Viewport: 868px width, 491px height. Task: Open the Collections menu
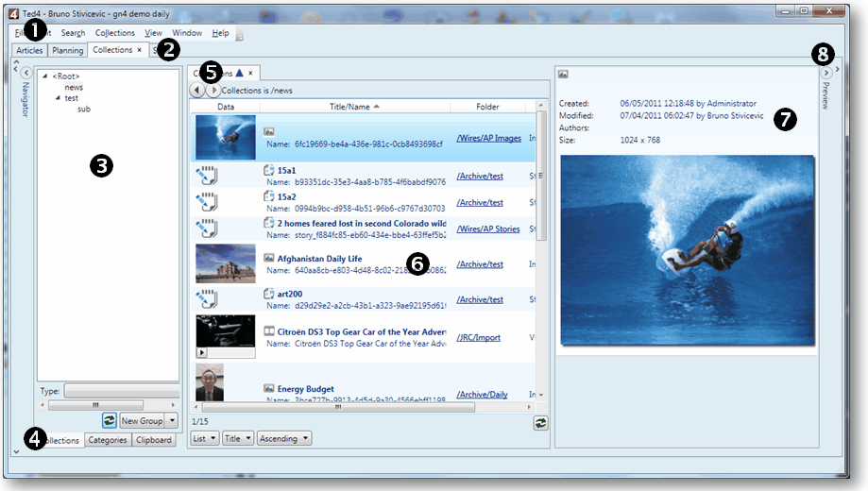(x=114, y=33)
